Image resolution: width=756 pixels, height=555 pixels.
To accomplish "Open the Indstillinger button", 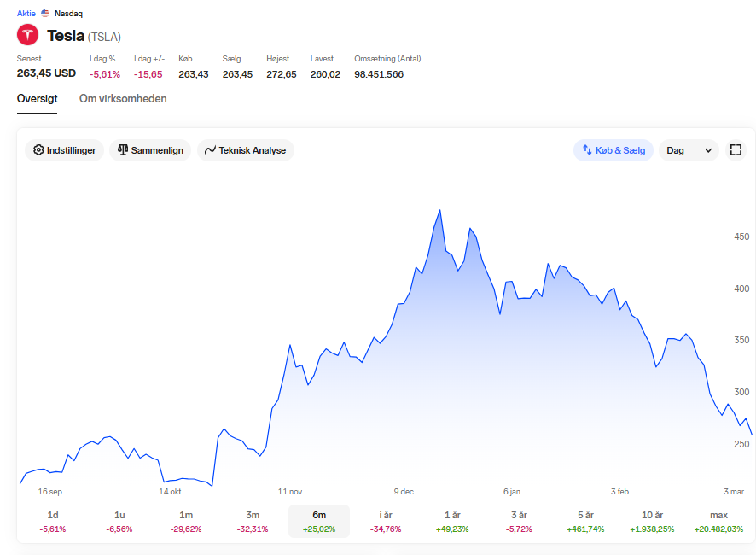I will tap(64, 150).
